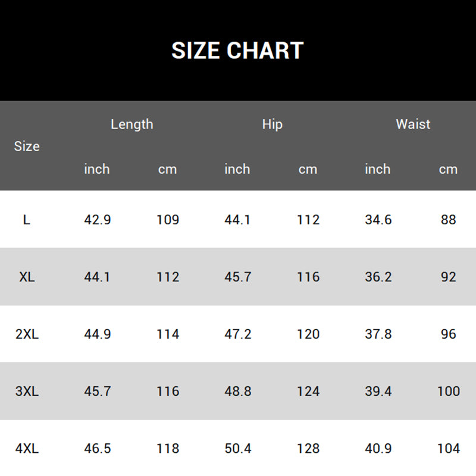Select the Waist column header
The height and width of the screenshot is (476, 476).
click(413, 124)
